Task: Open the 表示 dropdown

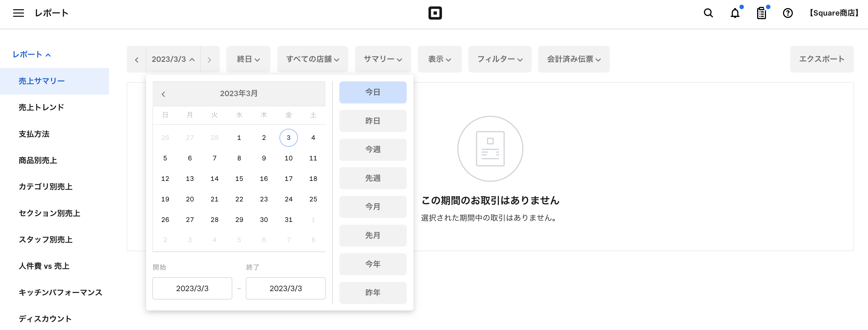Action: click(x=440, y=59)
